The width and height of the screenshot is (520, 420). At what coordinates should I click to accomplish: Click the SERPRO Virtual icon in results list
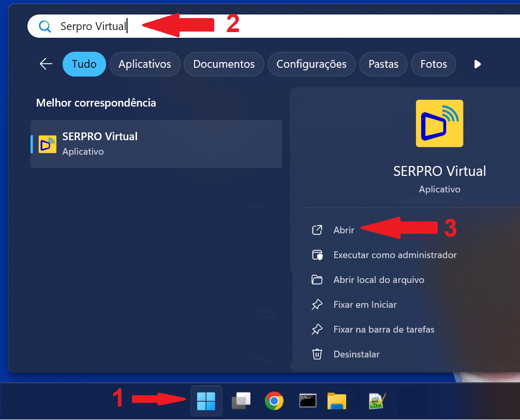[48, 144]
